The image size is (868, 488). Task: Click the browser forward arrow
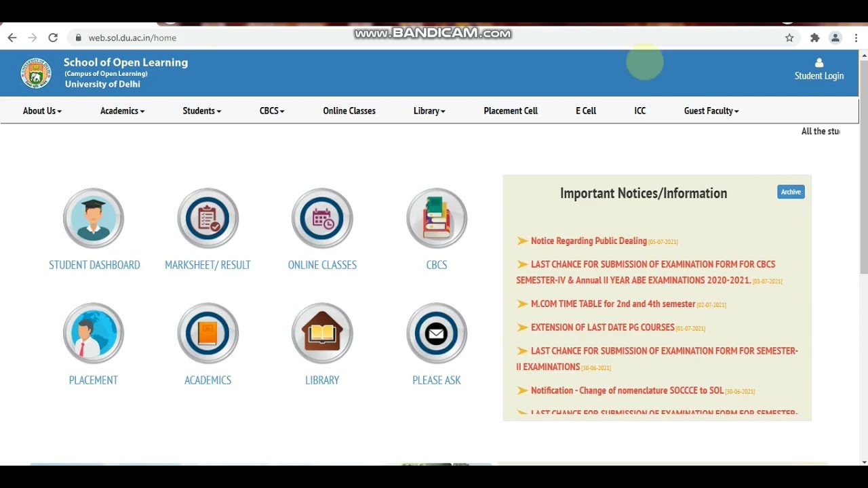[32, 38]
